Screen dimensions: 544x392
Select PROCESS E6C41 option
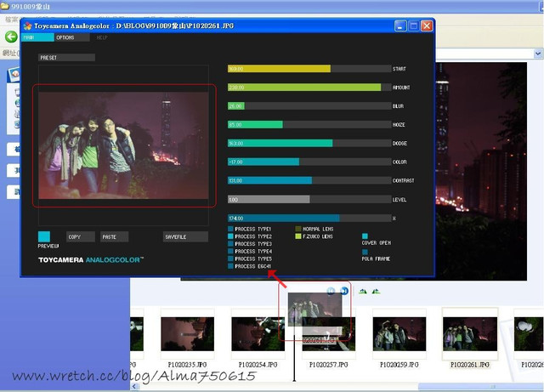(x=250, y=266)
